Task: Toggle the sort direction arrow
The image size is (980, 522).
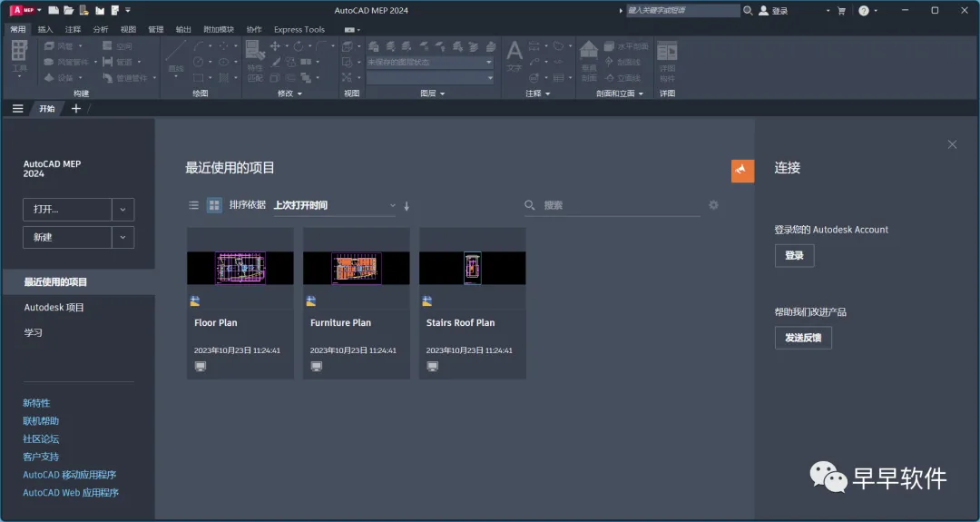Action: [407, 206]
